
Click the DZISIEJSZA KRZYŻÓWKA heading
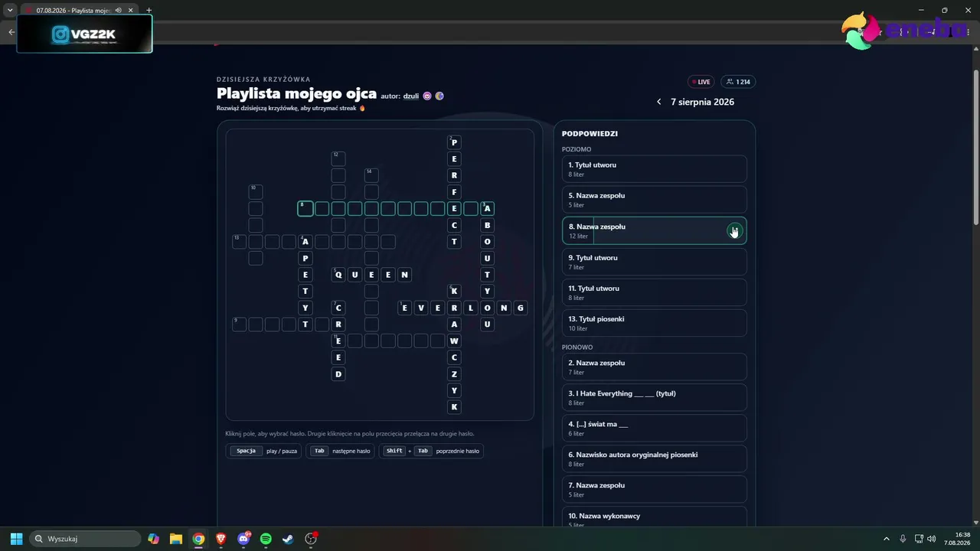tap(263, 80)
